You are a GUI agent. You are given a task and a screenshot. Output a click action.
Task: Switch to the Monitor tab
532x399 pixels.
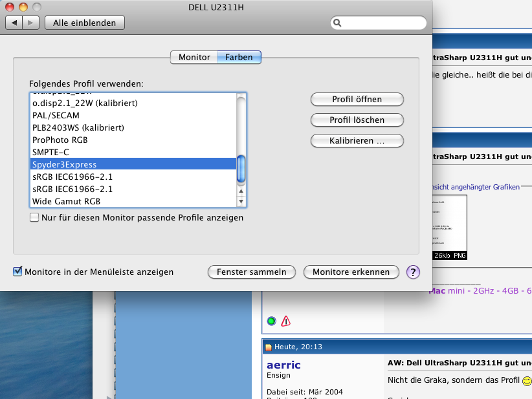coord(194,57)
